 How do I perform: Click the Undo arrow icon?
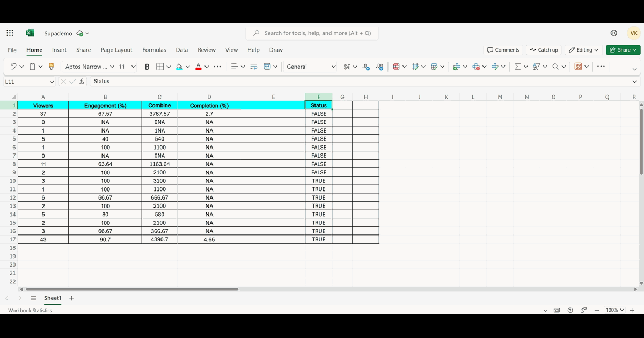click(x=13, y=67)
